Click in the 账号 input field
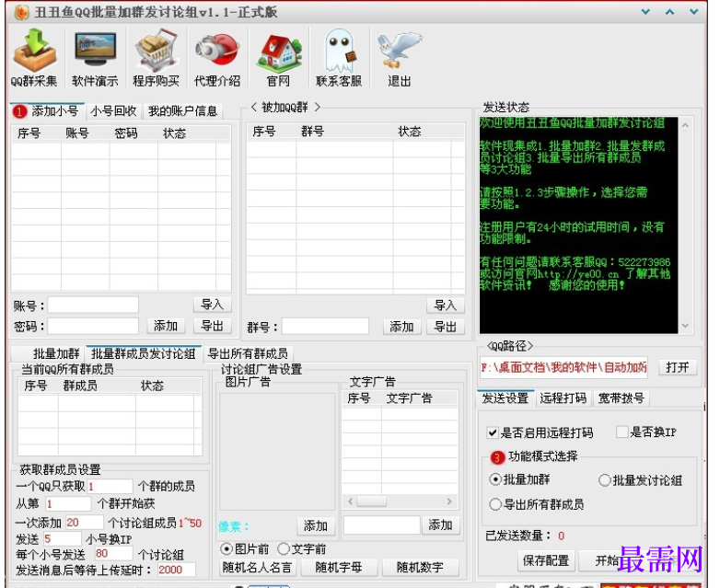 (x=93, y=305)
